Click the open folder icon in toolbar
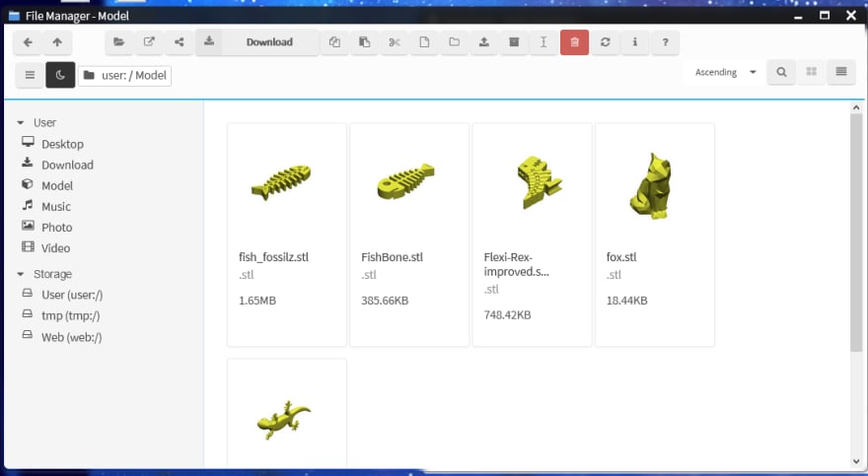Viewport: 868px width, 476px height. pos(119,42)
